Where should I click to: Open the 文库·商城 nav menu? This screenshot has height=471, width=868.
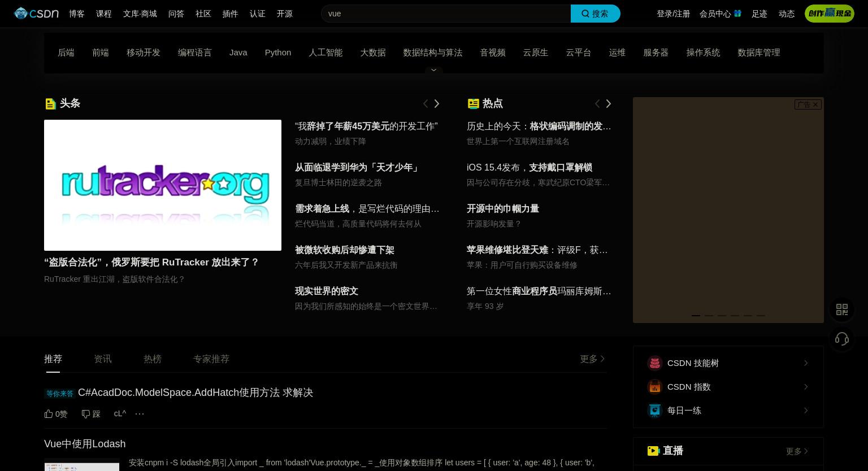[140, 14]
